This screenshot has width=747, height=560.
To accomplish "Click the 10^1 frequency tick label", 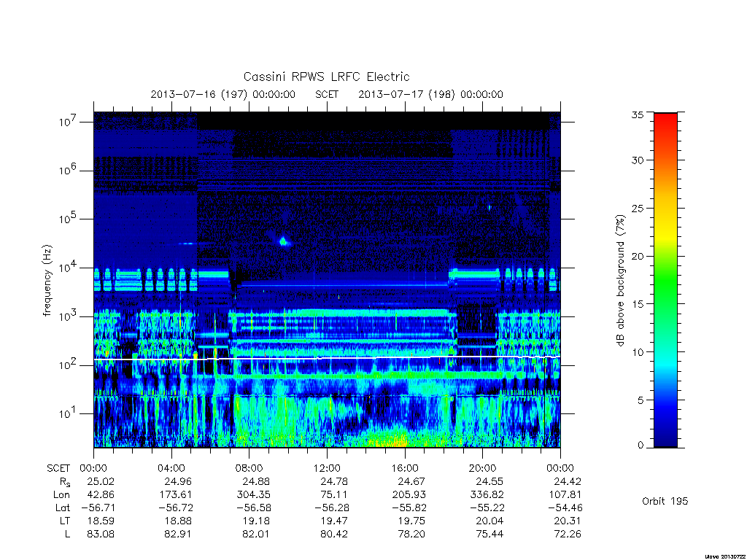I will point(68,413).
